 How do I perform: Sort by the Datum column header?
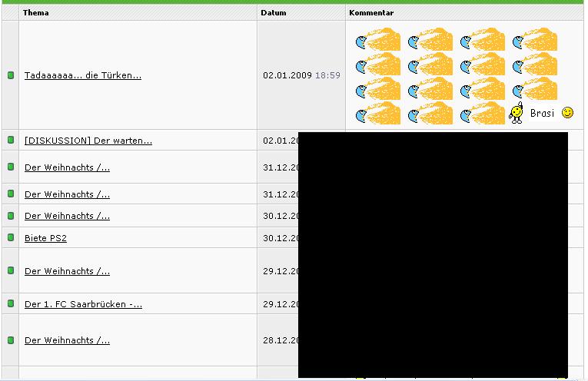pos(273,13)
